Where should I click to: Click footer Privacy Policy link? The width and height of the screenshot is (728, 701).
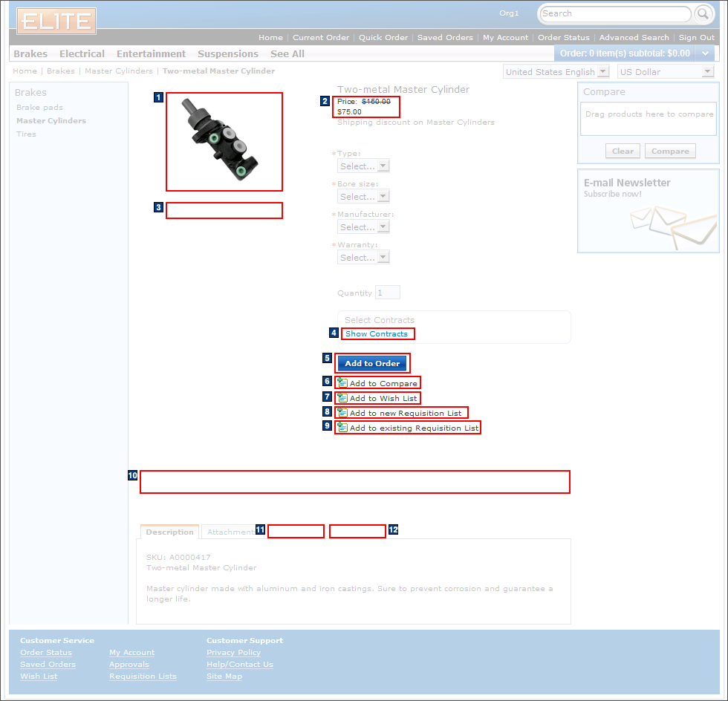(233, 652)
